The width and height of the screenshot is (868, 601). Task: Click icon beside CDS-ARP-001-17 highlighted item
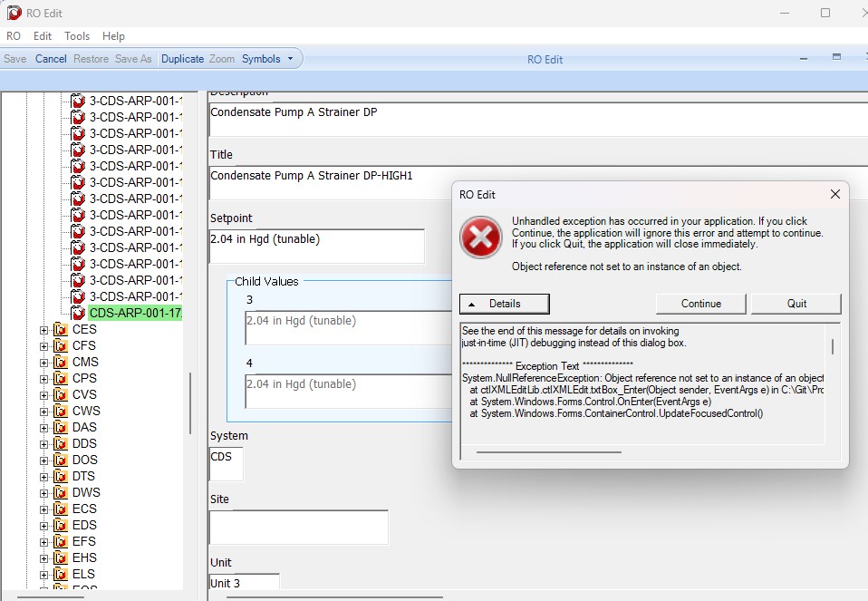tap(78, 313)
